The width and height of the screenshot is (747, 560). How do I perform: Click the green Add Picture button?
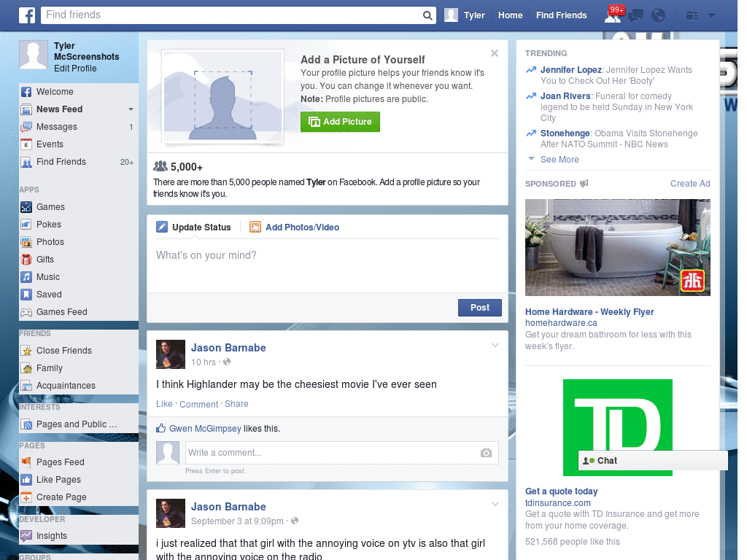pos(340,122)
